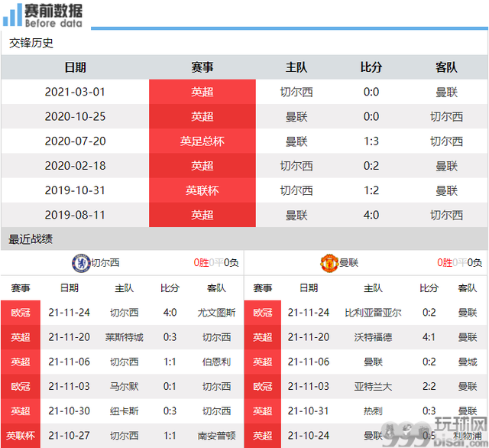Viewport: 489px width, 448px height.
Task: Click the 切尔西 team name beside the Chelsea crest
Action: point(105,263)
